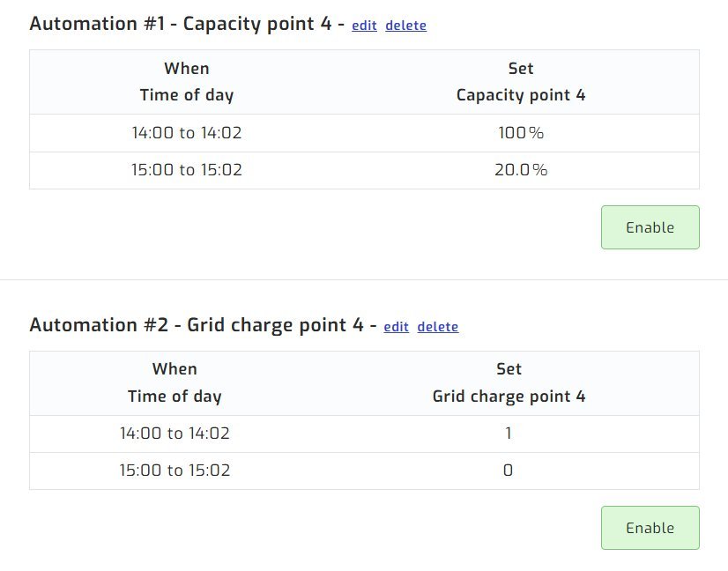
Task: Select 15:00 to 15:02 row in Capacity table
Action: pyautogui.click(x=187, y=170)
